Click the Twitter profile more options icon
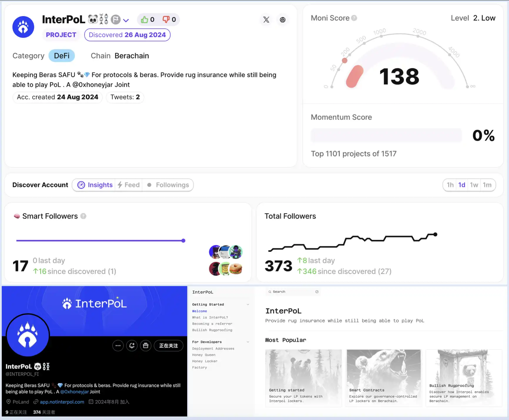509x420 pixels. [x=118, y=346]
